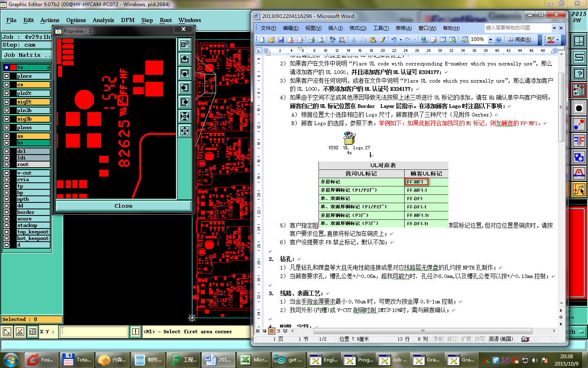Open the Windows Start button
This screenshot has width=588, height=368.
pyautogui.click(x=11, y=360)
